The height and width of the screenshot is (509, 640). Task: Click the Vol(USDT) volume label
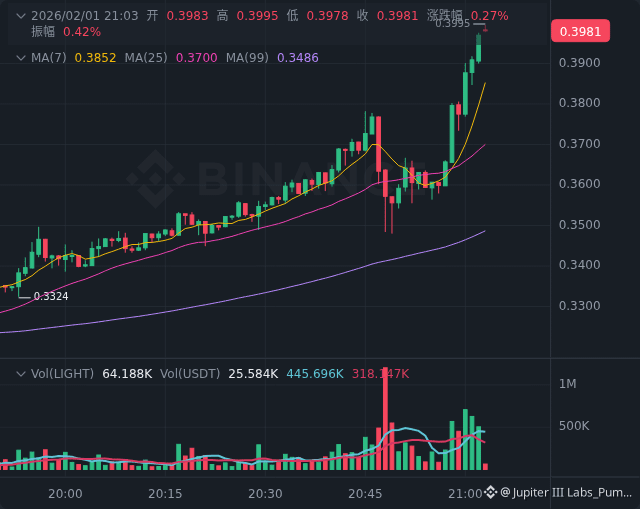(x=190, y=373)
